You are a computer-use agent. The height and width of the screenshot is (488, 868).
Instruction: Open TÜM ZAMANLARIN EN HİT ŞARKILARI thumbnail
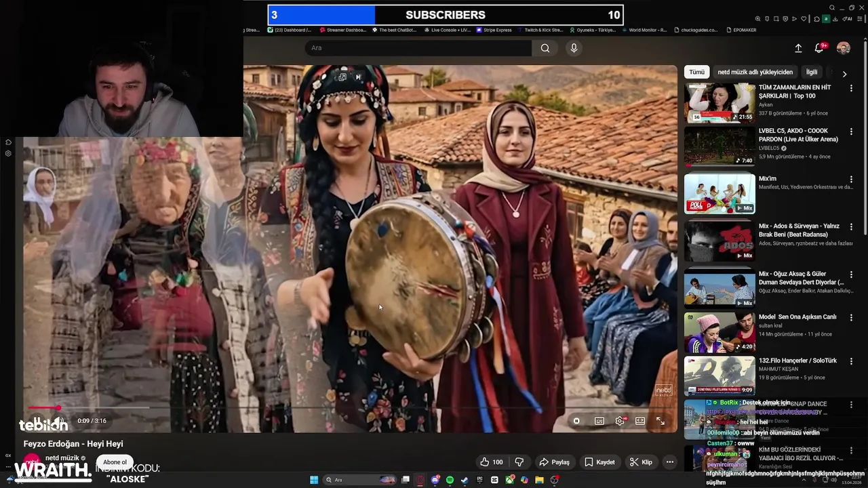[719, 103]
